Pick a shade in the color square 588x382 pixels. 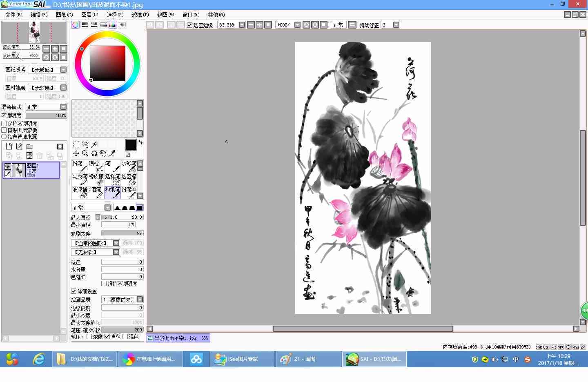(107, 64)
